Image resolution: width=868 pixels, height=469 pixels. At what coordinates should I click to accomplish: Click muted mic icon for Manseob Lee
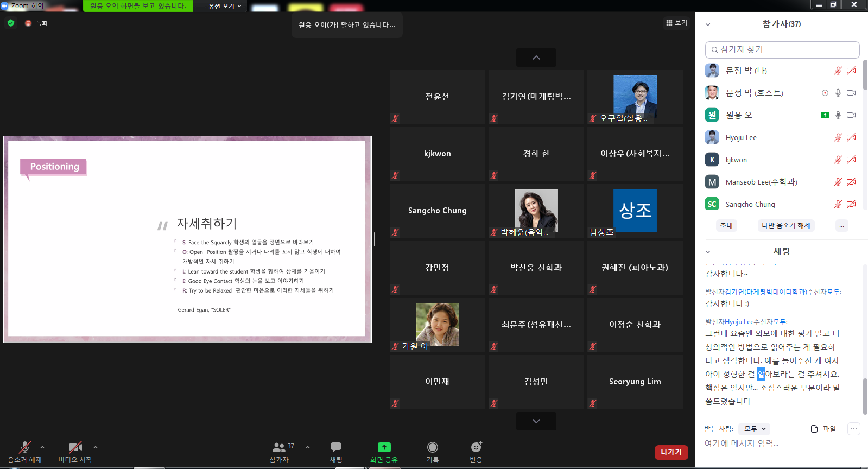(838, 182)
